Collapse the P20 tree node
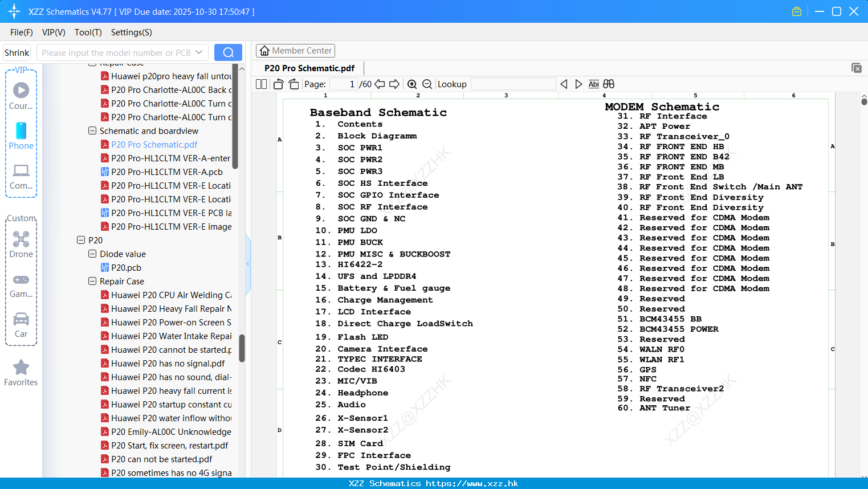 point(81,240)
